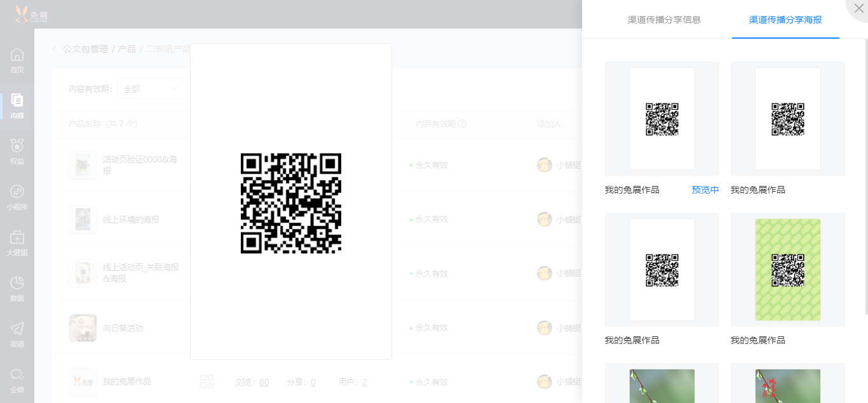This screenshot has height=403, width=868.
Task: Open the 渠道 channel sidebar icon
Action: point(17,334)
